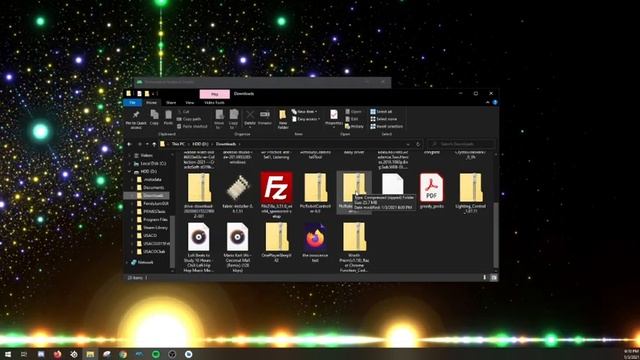
Task: Expand Videos in the navigation pane
Action: click(131, 156)
